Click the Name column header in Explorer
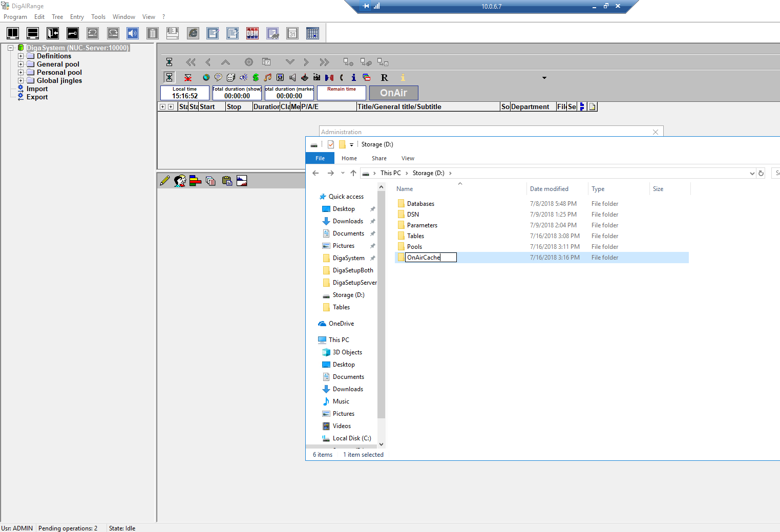This screenshot has height=532, width=780. (x=405, y=189)
